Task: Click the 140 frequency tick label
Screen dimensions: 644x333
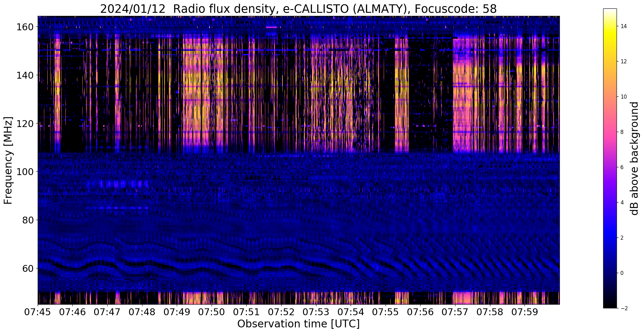Action: click(25, 75)
